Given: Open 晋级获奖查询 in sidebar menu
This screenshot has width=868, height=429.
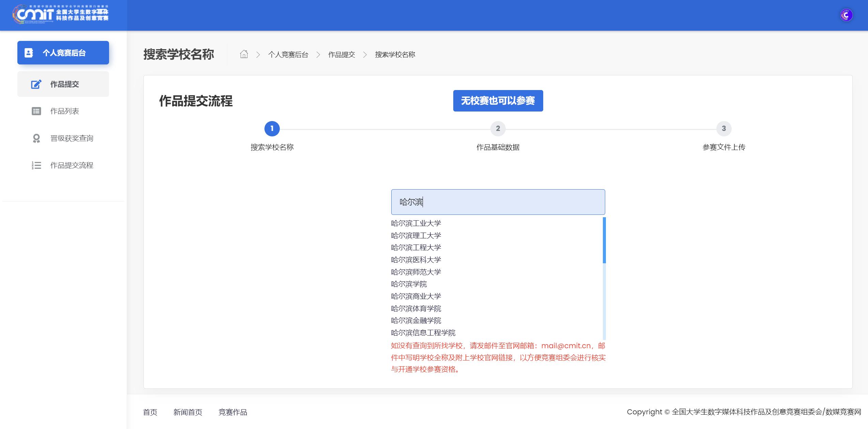Looking at the screenshot, I should tap(72, 138).
